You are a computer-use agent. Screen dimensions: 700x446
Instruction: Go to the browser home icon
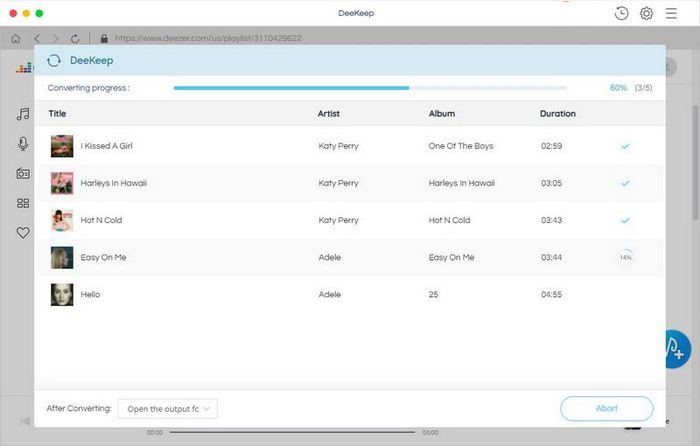point(16,38)
